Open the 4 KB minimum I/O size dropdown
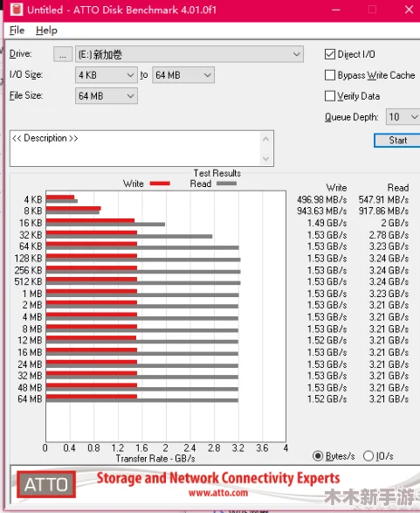The width and height of the screenshot is (420, 513). click(107, 75)
